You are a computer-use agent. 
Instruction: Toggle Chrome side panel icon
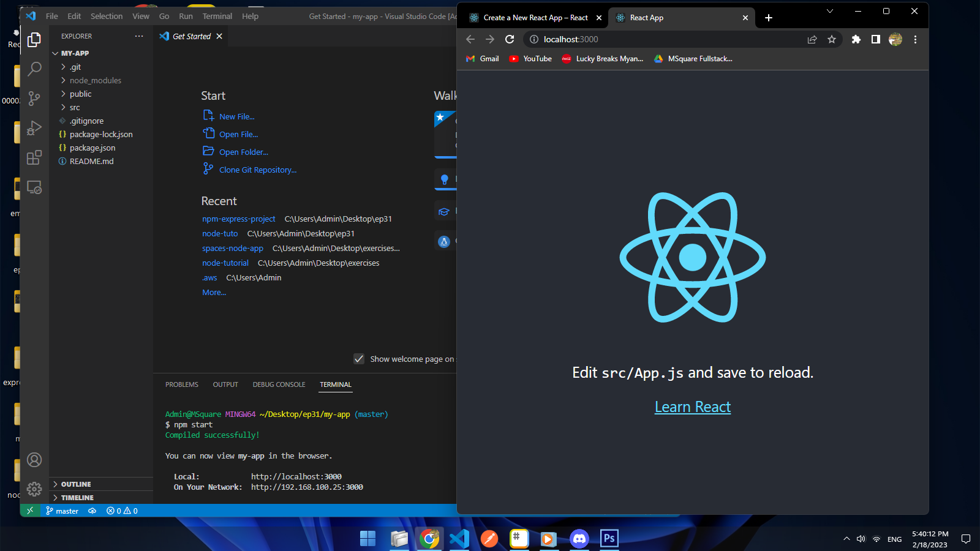click(876, 39)
